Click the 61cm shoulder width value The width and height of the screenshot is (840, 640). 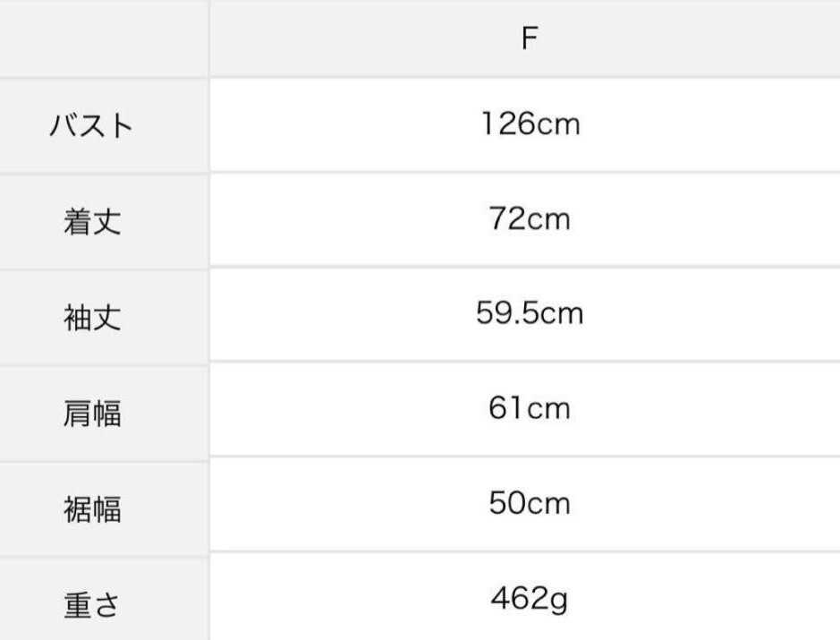point(530,409)
